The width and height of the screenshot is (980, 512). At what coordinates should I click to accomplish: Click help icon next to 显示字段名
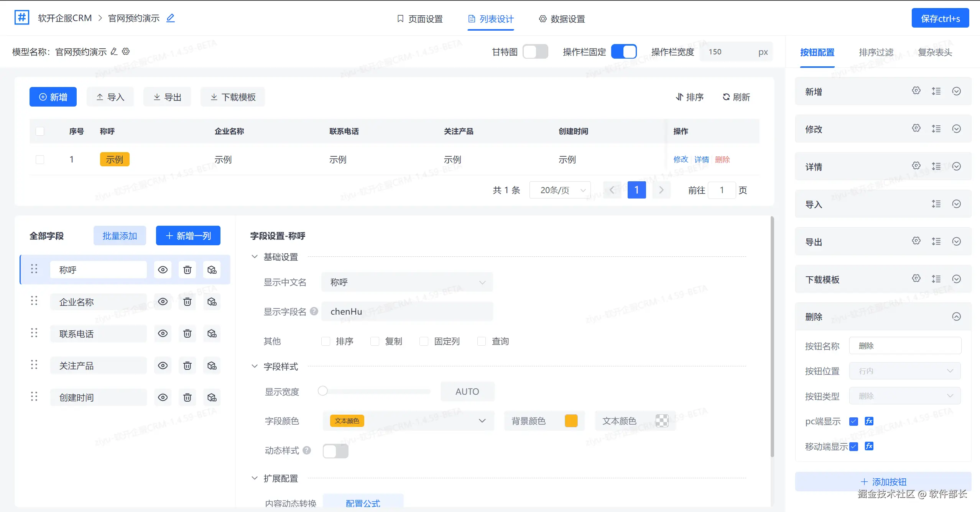click(x=314, y=311)
